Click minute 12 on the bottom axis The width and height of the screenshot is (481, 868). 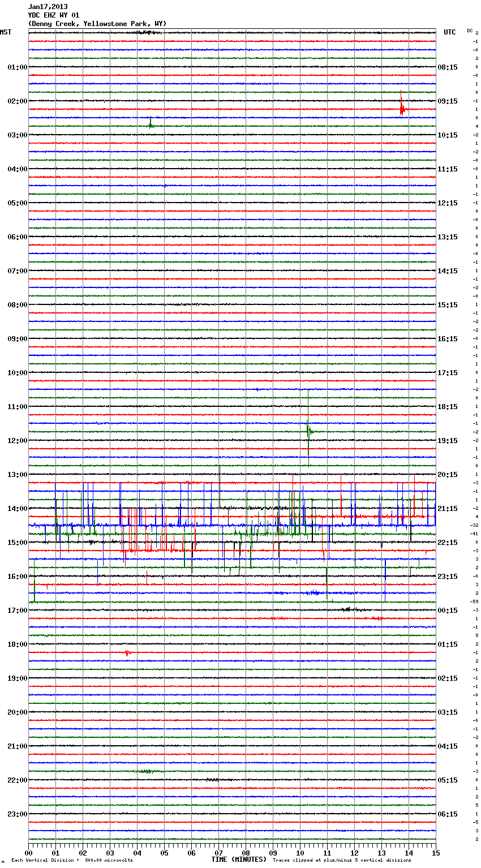[354, 853]
